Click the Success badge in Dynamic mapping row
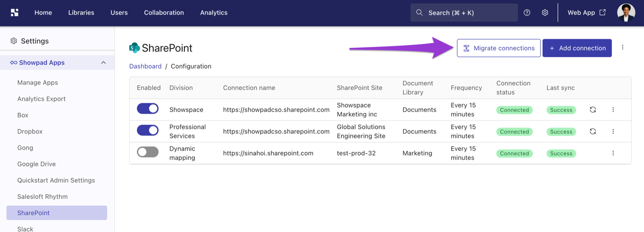644x232 pixels. tap(561, 153)
